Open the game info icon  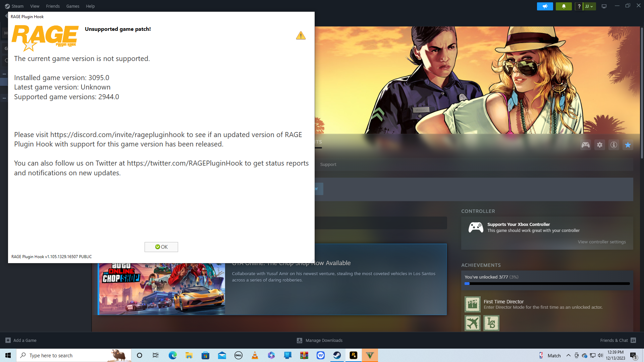click(614, 145)
